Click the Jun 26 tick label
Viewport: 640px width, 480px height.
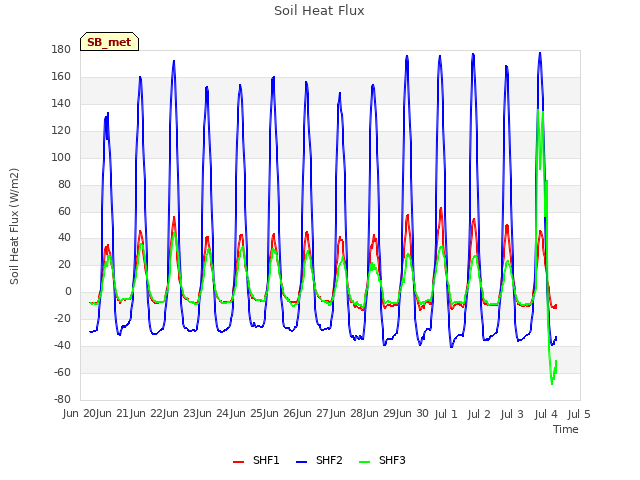tap(279, 414)
